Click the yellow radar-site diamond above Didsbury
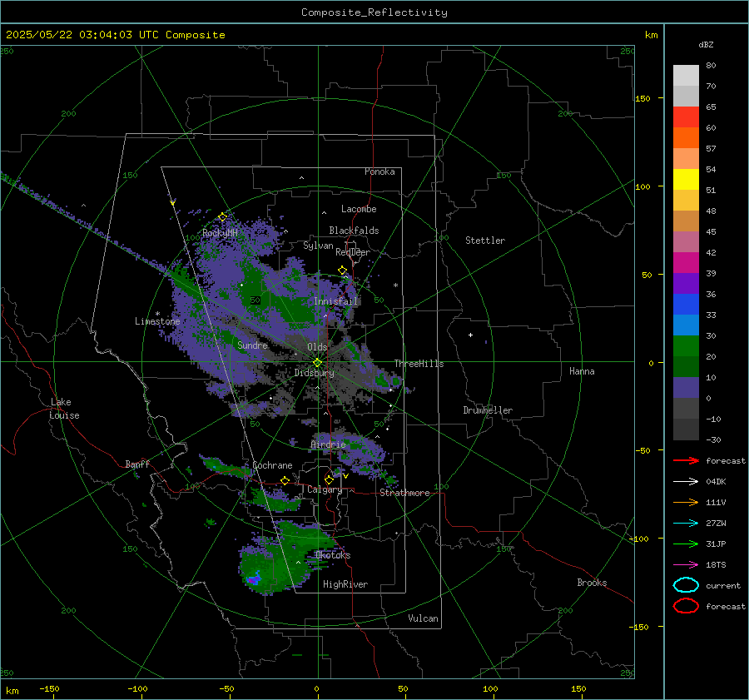The width and height of the screenshot is (749, 700). tap(317, 362)
